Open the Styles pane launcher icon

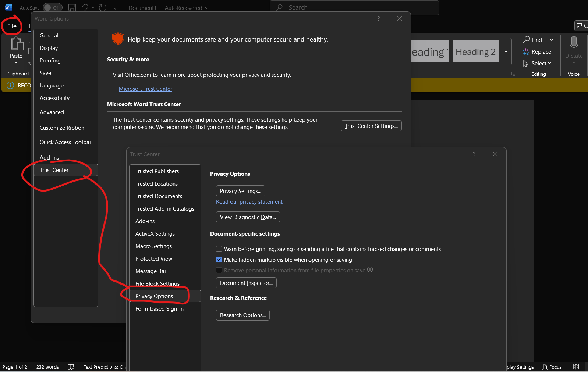513,74
